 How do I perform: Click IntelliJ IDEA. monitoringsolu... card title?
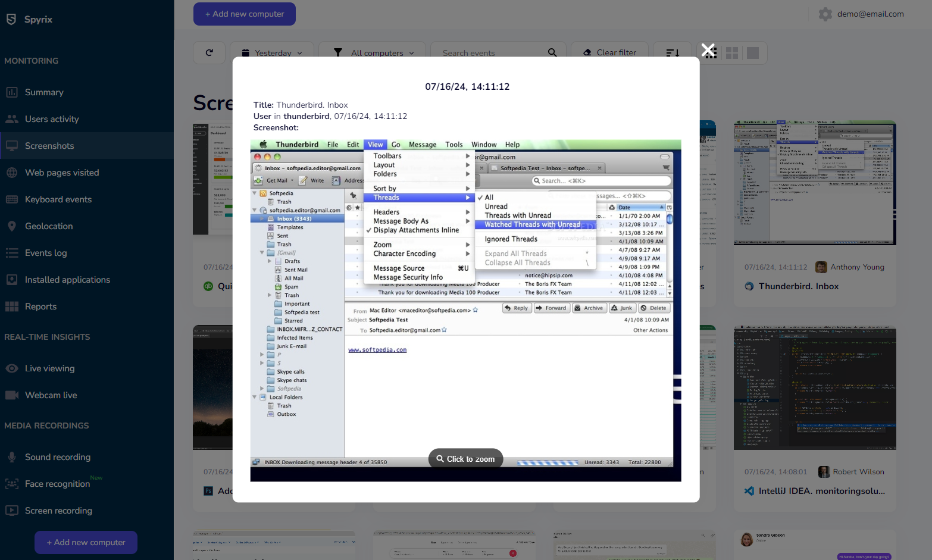[x=822, y=491]
